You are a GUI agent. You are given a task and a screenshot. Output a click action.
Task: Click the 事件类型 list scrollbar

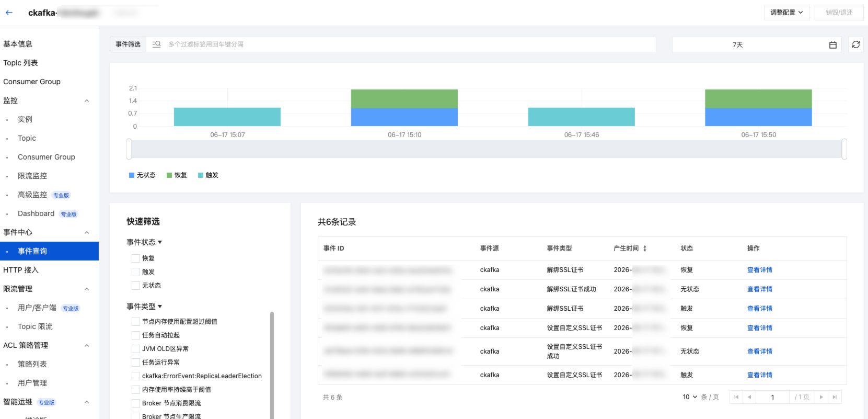point(272,365)
